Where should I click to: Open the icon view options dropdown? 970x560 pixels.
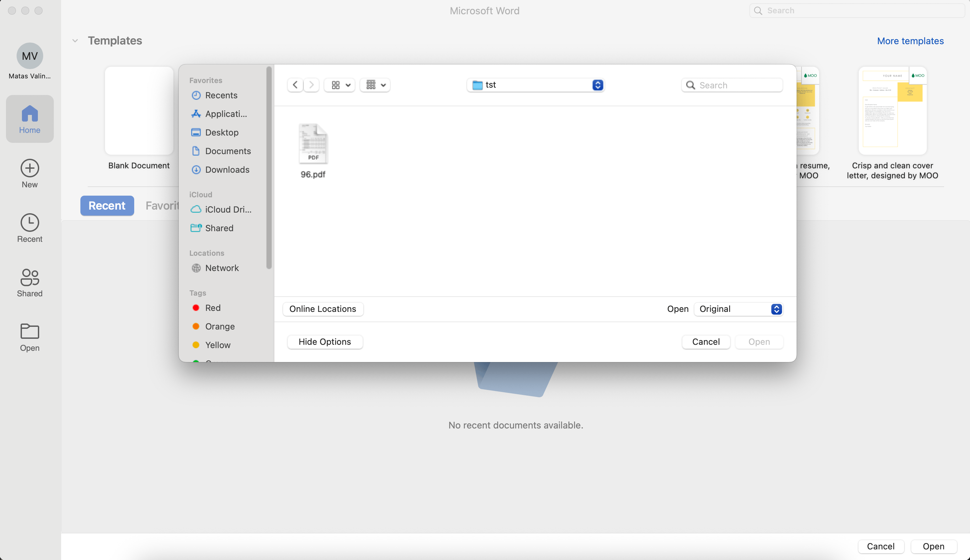[x=339, y=85]
